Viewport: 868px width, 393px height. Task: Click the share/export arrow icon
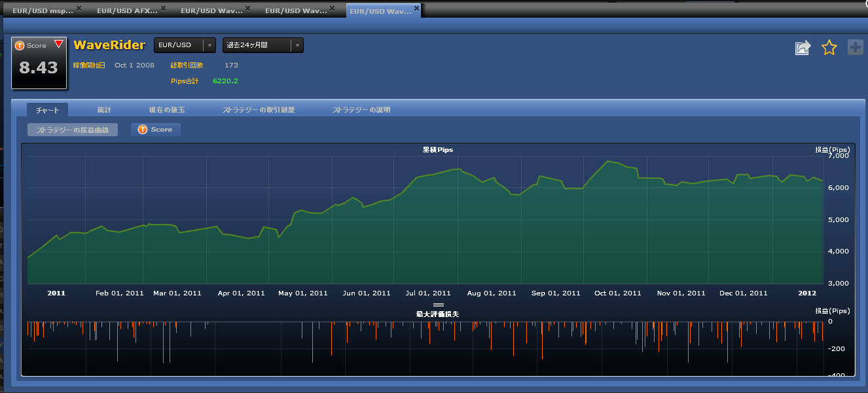[x=803, y=47]
